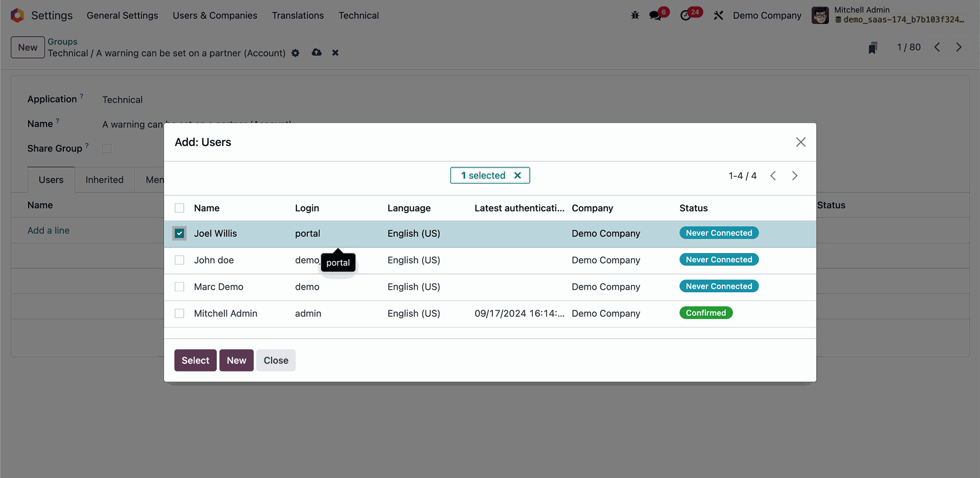Viewport: 980px width, 478px height.
Task: Sort by Company column header
Action: (x=592, y=208)
